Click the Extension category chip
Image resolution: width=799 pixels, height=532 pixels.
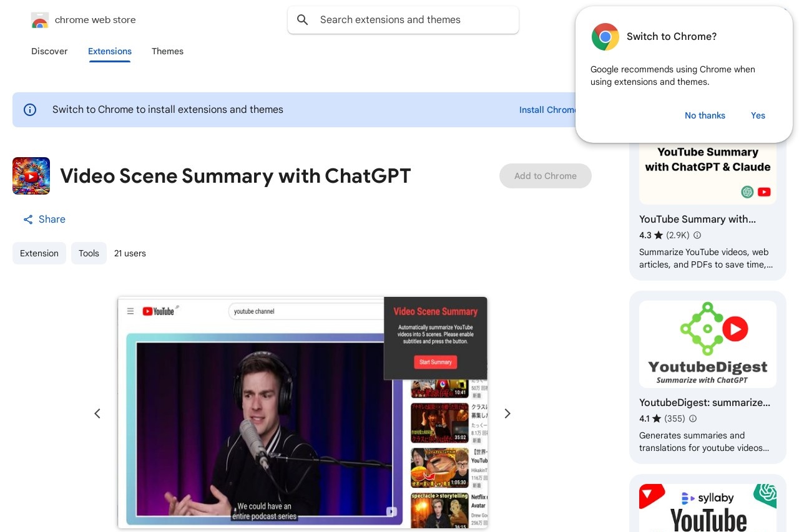tap(39, 253)
